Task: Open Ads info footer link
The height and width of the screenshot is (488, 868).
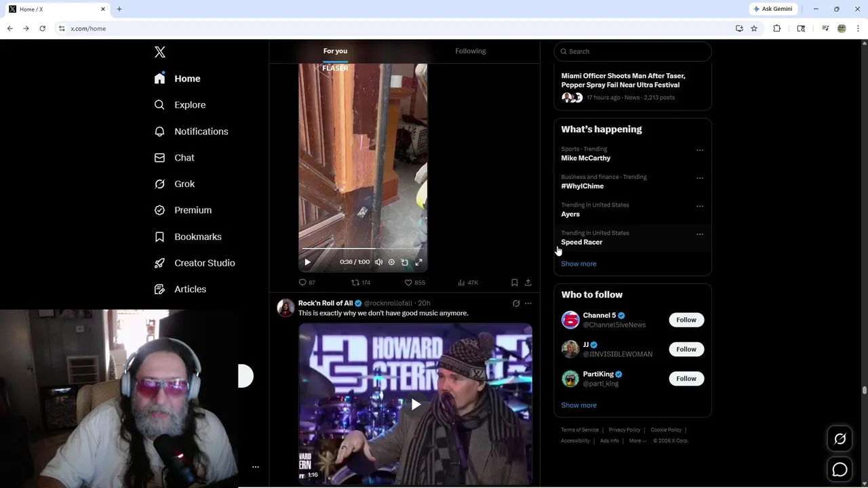Action: (609, 441)
